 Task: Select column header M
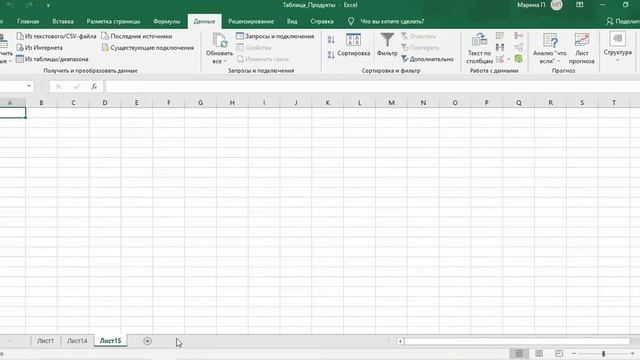[391, 103]
